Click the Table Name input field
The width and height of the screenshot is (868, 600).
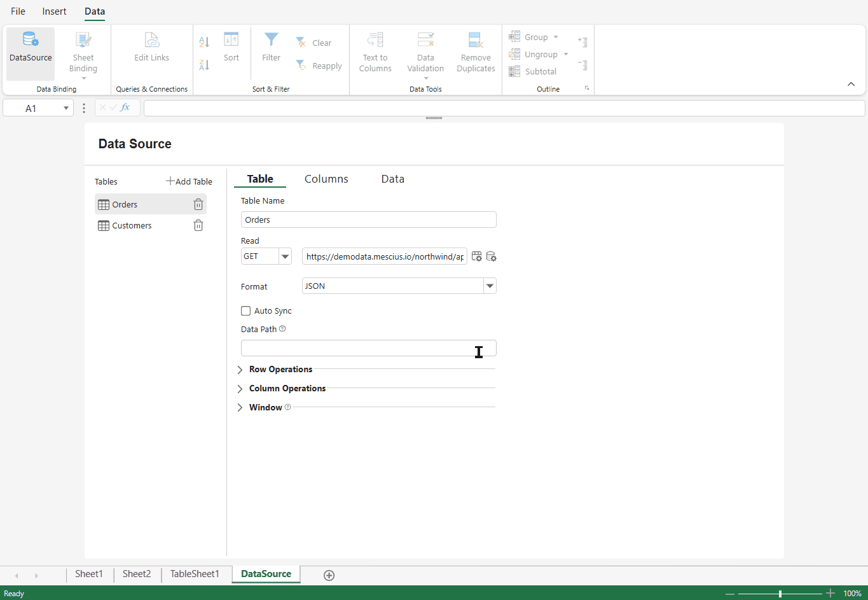(x=368, y=220)
